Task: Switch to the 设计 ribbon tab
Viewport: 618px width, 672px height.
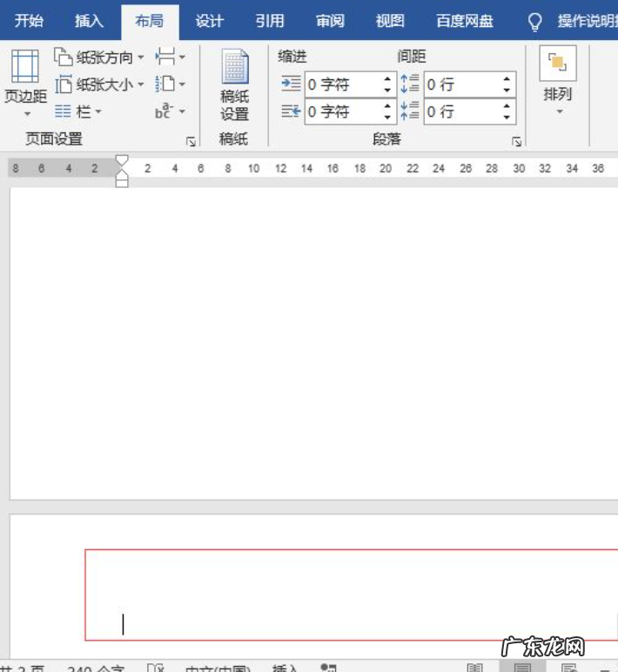Action: click(209, 21)
